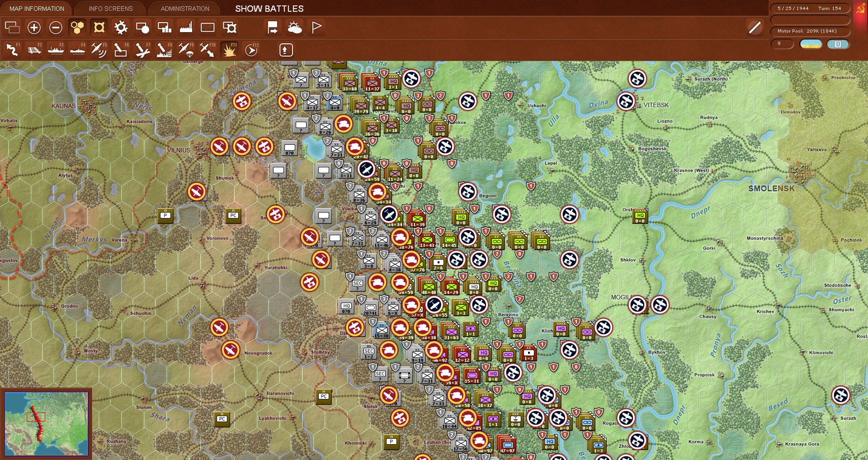Click the light blue 0 indicator
Image resolution: width=868 pixels, height=460 pixels.
click(x=838, y=44)
